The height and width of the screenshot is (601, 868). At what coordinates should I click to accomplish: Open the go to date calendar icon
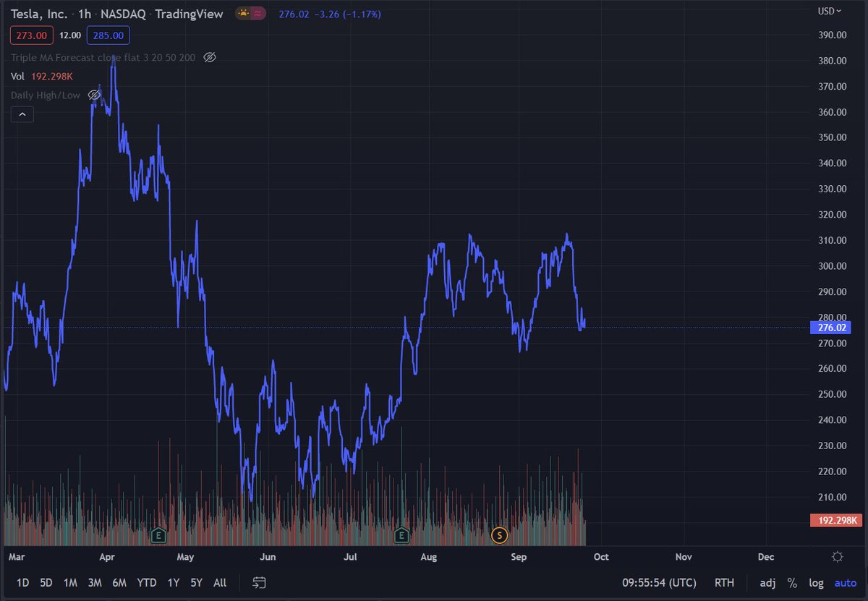[260, 583]
